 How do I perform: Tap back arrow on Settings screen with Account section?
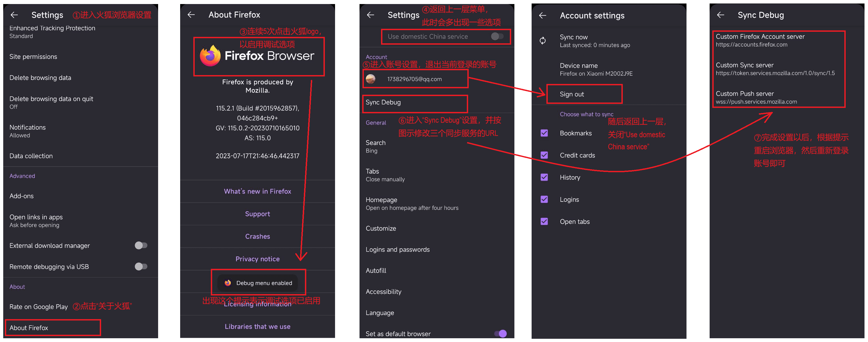pyautogui.click(x=370, y=15)
